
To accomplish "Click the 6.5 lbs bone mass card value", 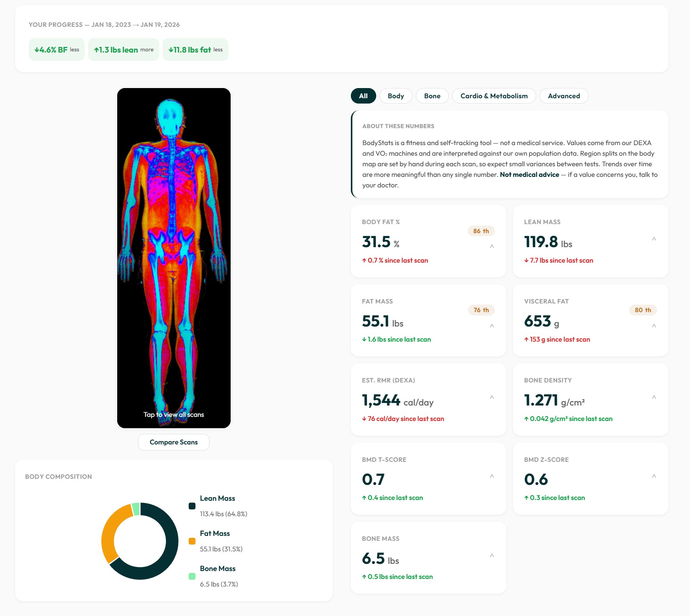I will tap(380, 559).
